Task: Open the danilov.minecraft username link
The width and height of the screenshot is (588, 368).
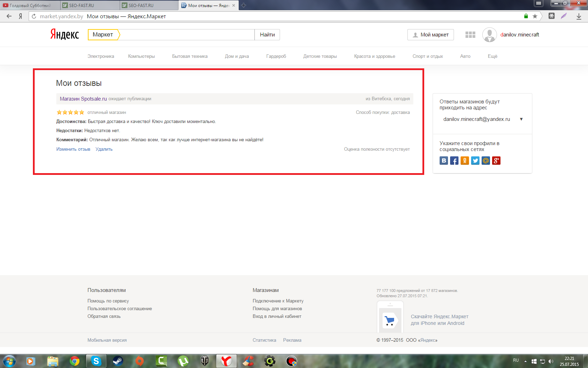Action: (520, 35)
